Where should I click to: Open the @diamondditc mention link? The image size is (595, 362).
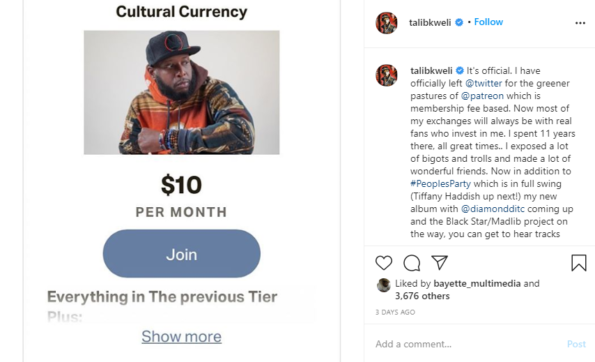(x=493, y=209)
